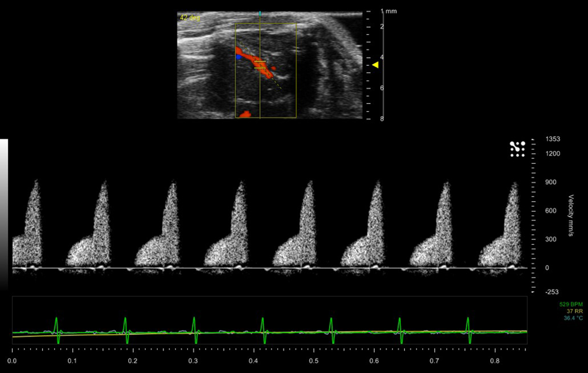Click the yellow focal depth triangle marker
This screenshot has width=588, height=373.
pyautogui.click(x=376, y=65)
